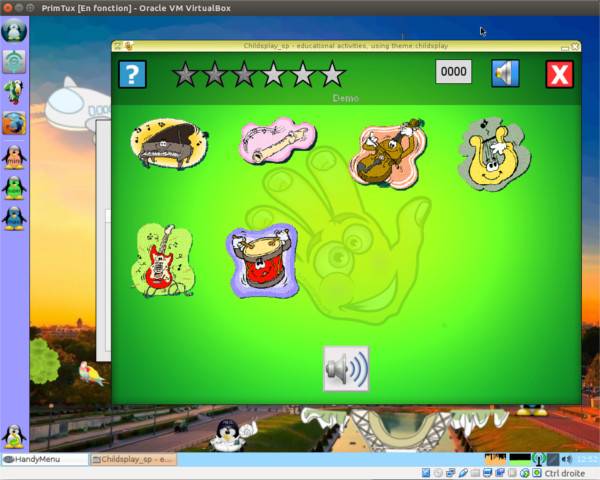Open the blue penguin session icon

coord(14,218)
